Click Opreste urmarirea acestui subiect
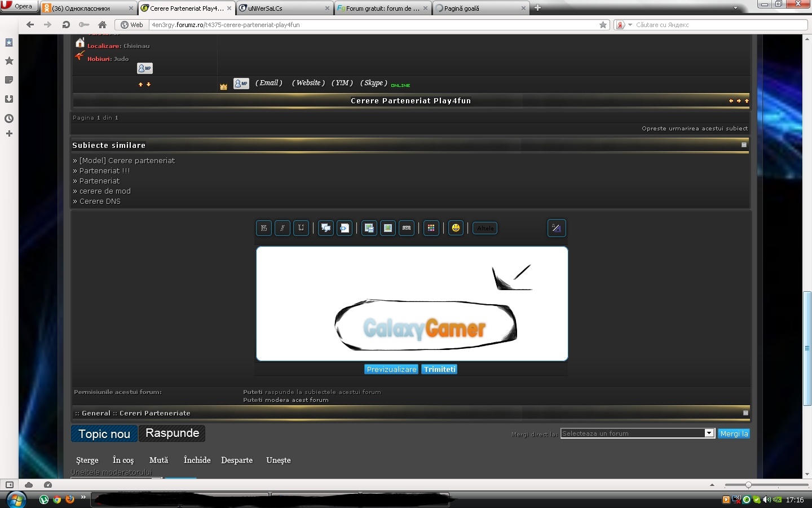Viewport: 812px width, 508px height. tap(695, 129)
